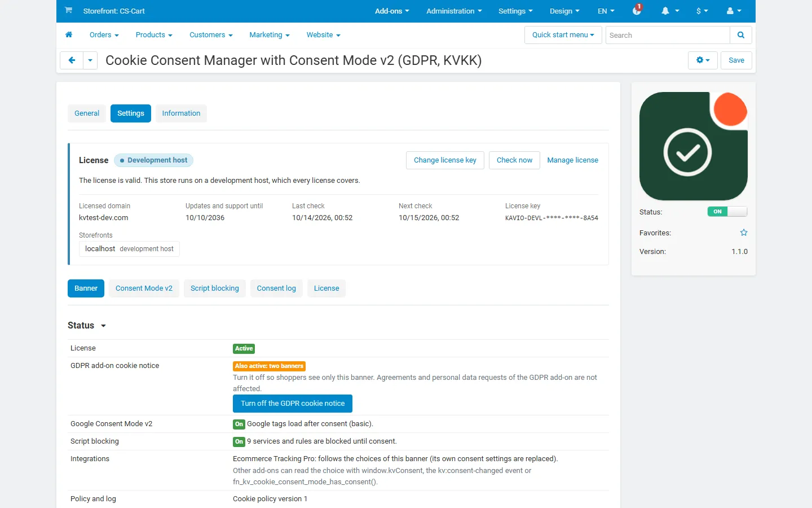The height and width of the screenshot is (508, 812).
Task: Click Change license key
Action: (x=445, y=160)
